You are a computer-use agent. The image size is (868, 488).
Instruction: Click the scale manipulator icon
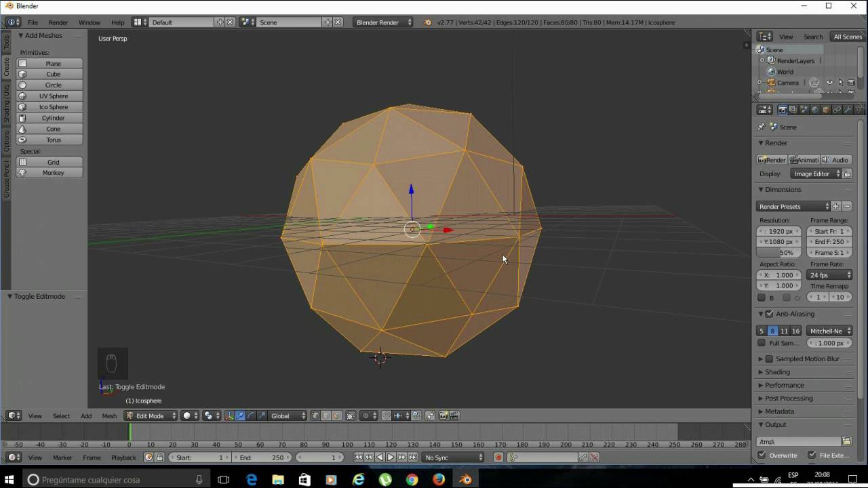coord(262,415)
